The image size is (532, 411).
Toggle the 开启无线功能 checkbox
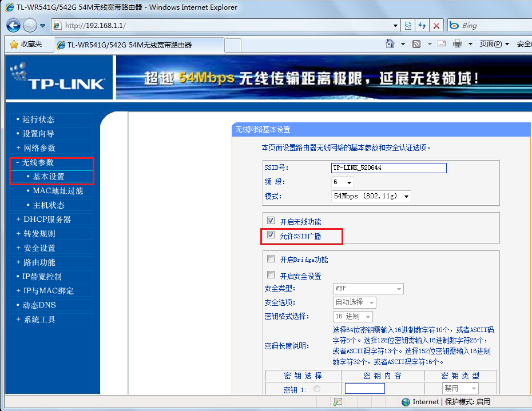[x=271, y=221]
